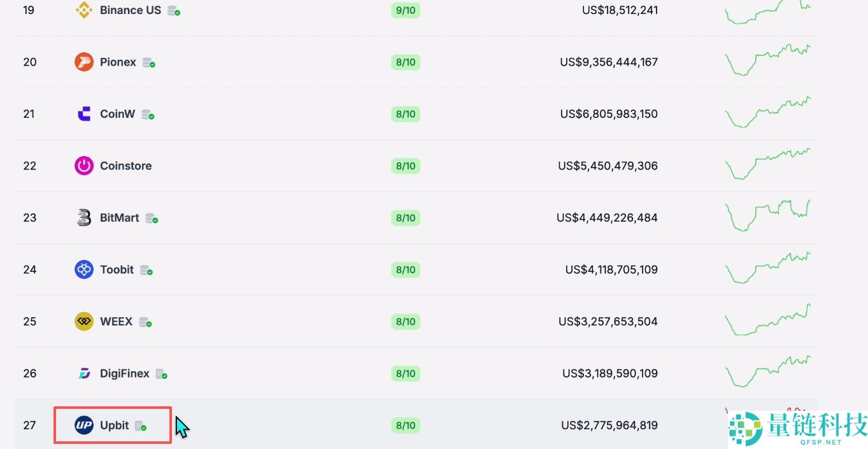Screen dimensions: 868x449
Task: Open the Pionex exchange link
Action: 118,62
